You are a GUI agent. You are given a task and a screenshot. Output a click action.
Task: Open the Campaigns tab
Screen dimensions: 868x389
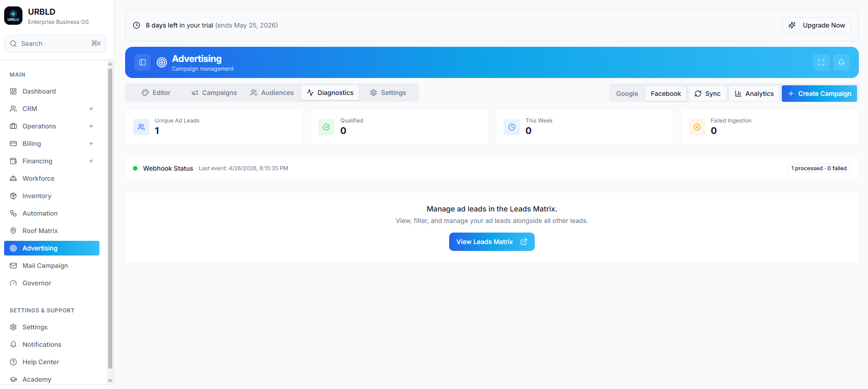pos(214,93)
